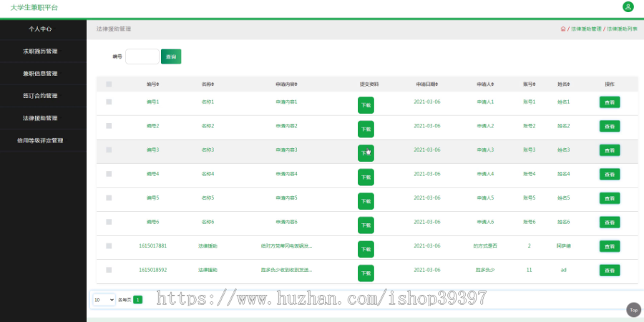The image size is (644, 322).
Task: Click the cell reading 申请内容3
Action: (286, 150)
